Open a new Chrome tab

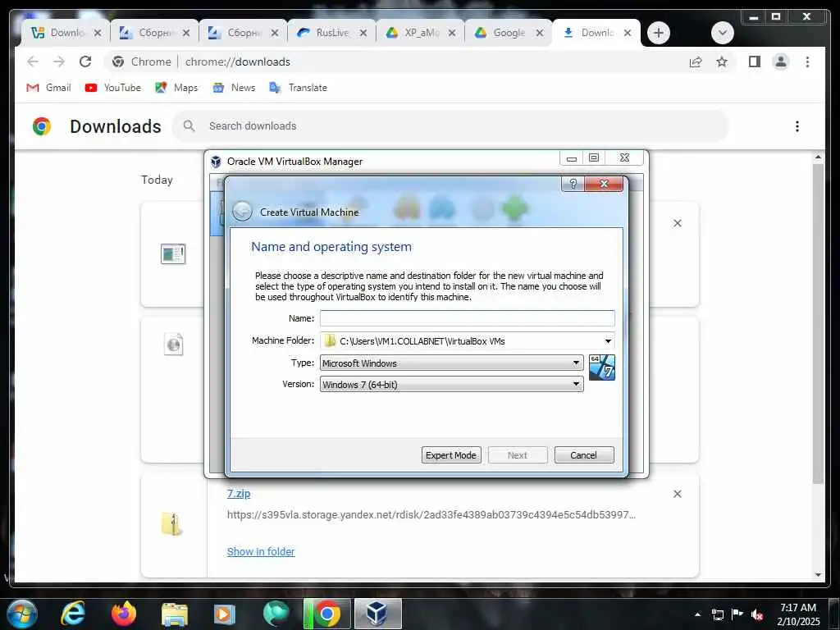tap(659, 33)
